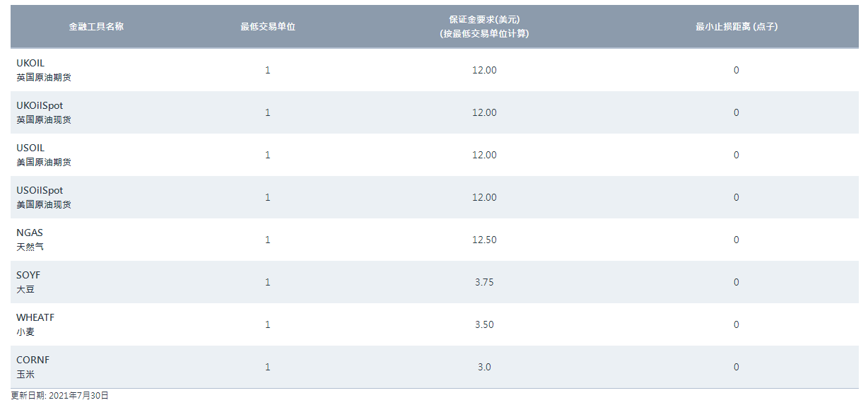Click the 更新日期 2021年7月30日 text

pyautogui.click(x=60, y=396)
